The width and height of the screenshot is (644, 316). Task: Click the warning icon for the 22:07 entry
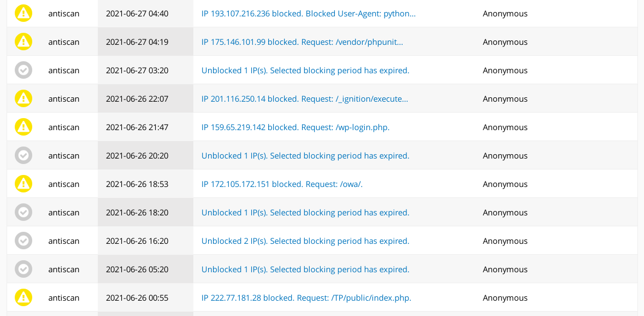(x=23, y=98)
